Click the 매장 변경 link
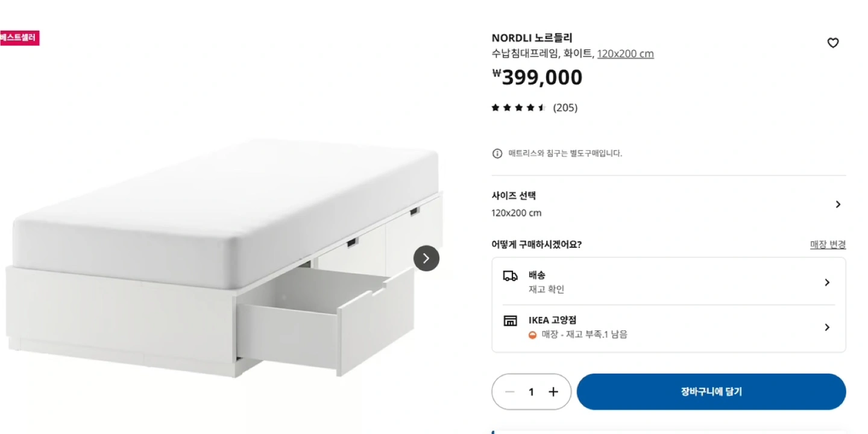This screenshot has height=434, width=868. point(828,245)
